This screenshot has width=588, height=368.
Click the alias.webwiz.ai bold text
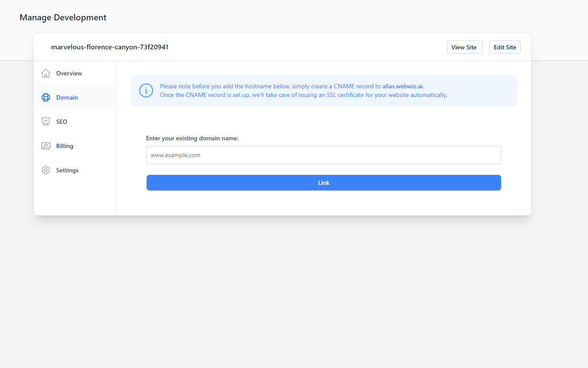403,86
